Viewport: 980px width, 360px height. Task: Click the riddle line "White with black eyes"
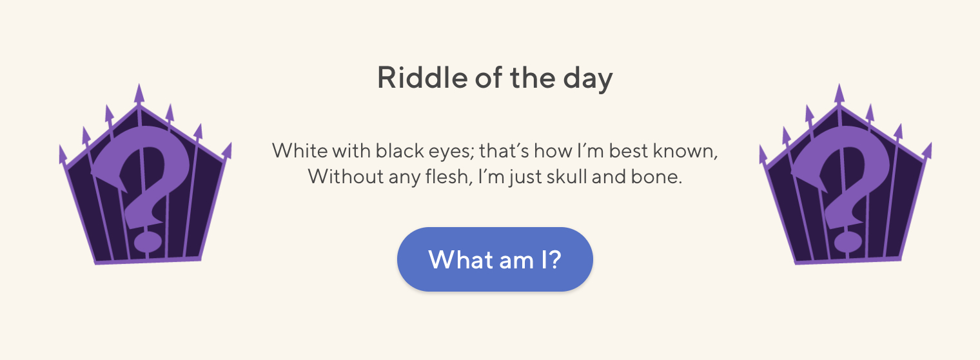coord(495,152)
